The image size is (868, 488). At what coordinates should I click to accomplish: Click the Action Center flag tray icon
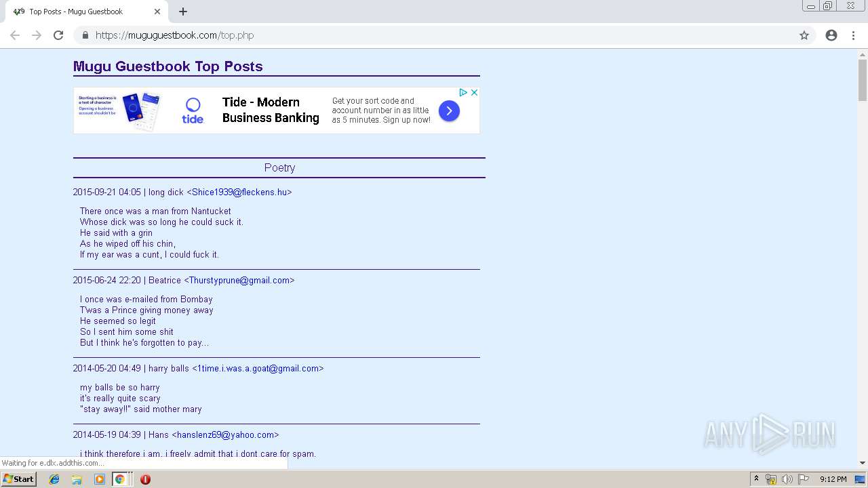804,479
